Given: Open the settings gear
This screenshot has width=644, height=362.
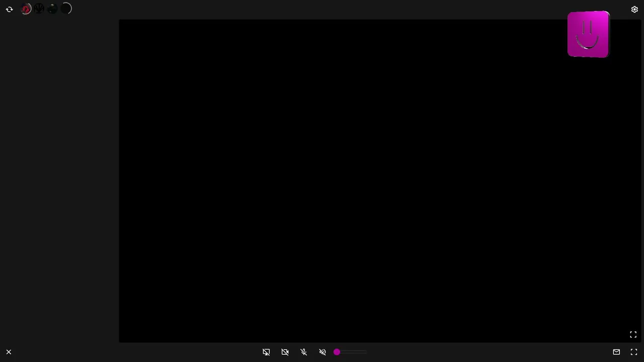Looking at the screenshot, I should 634,9.
